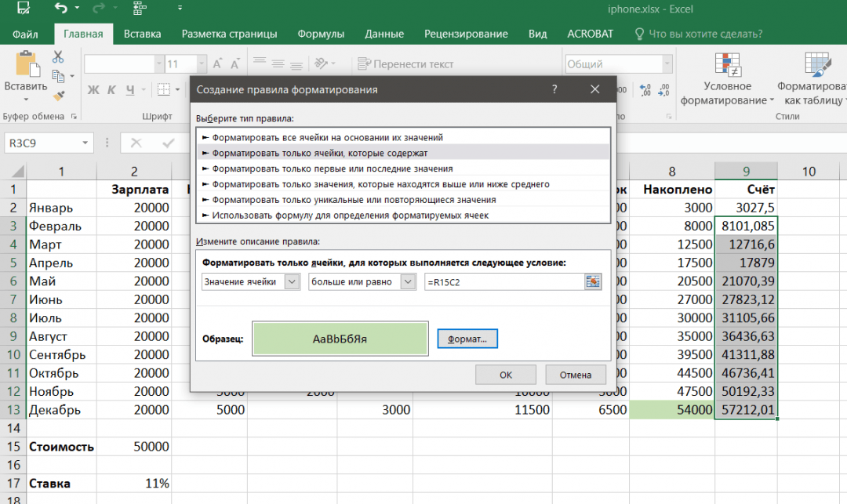Open Conditional Formatting (Условное форматирование) icon
Image resolution: width=847 pixels, height=504 pixels.
pos(727,65)
